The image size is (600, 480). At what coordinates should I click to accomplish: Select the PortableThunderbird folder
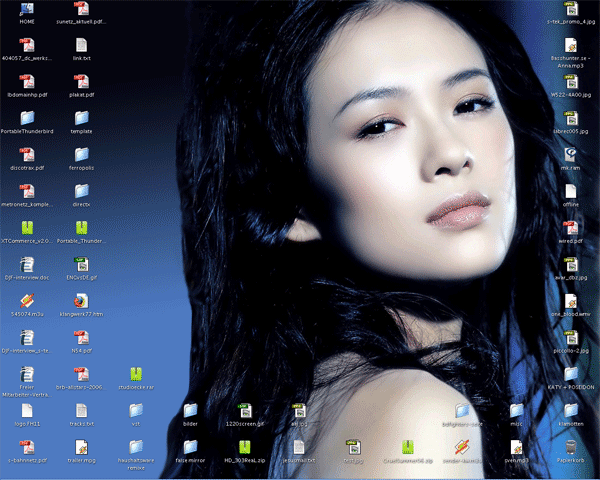pos(27,119)
